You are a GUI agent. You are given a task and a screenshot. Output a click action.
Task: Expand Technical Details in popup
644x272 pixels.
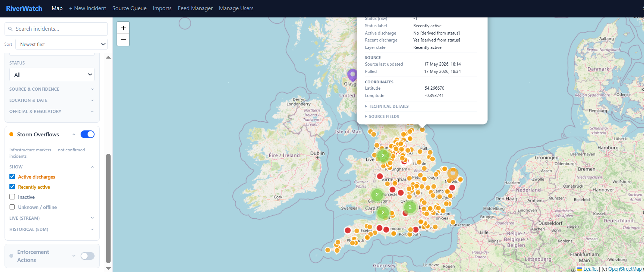(387, 106)
